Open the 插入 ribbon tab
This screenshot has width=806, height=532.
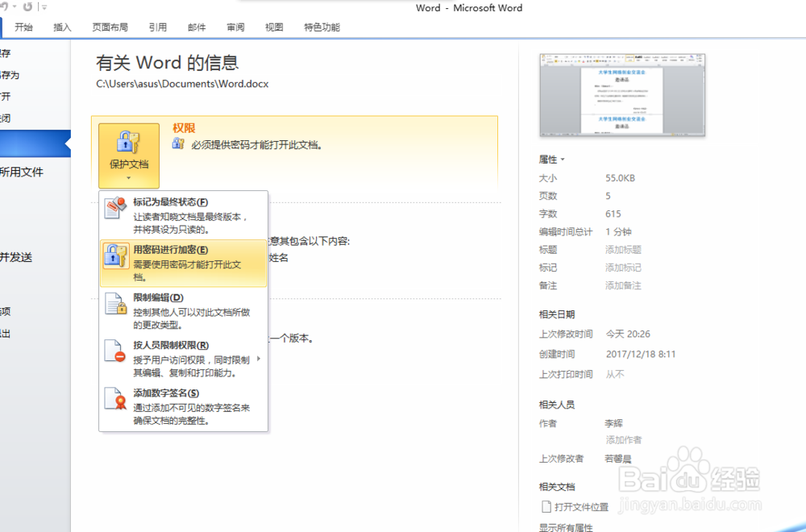(62, 27)
